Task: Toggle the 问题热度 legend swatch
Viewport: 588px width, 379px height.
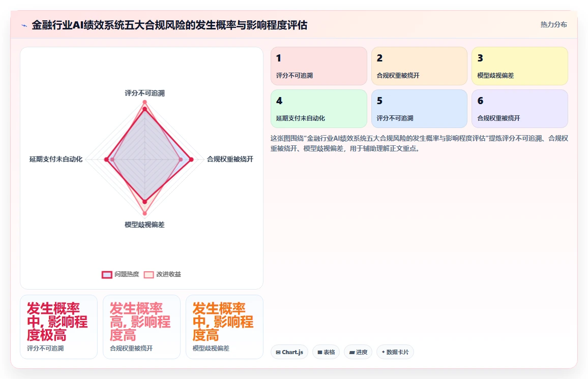Action: pyautogui.click(x=107, y=274)
